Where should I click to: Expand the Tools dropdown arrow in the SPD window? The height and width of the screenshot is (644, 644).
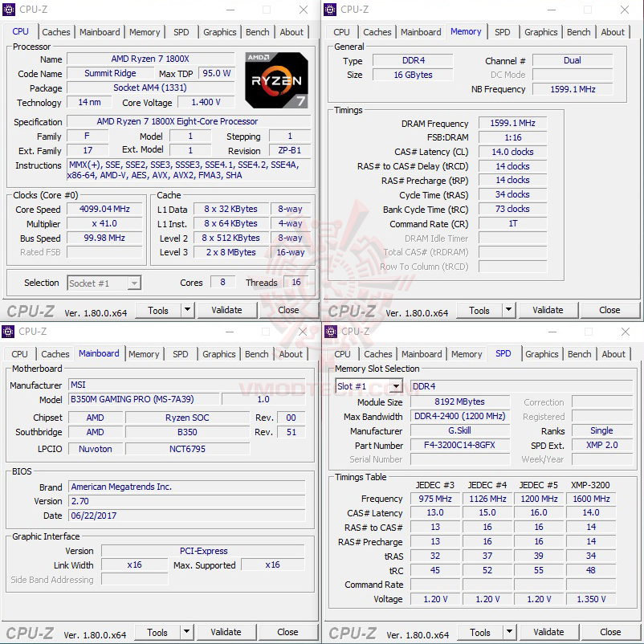point(509,632)
